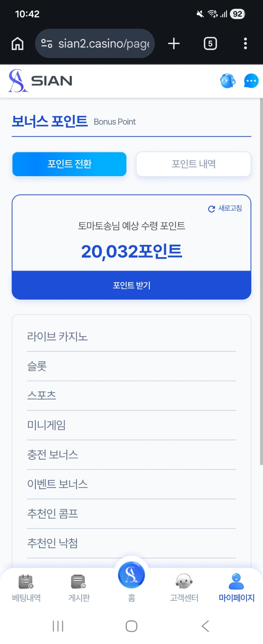Tap the browser home icon
The height and width of the screenshot is (644, 263).
[x=17, y=43]
